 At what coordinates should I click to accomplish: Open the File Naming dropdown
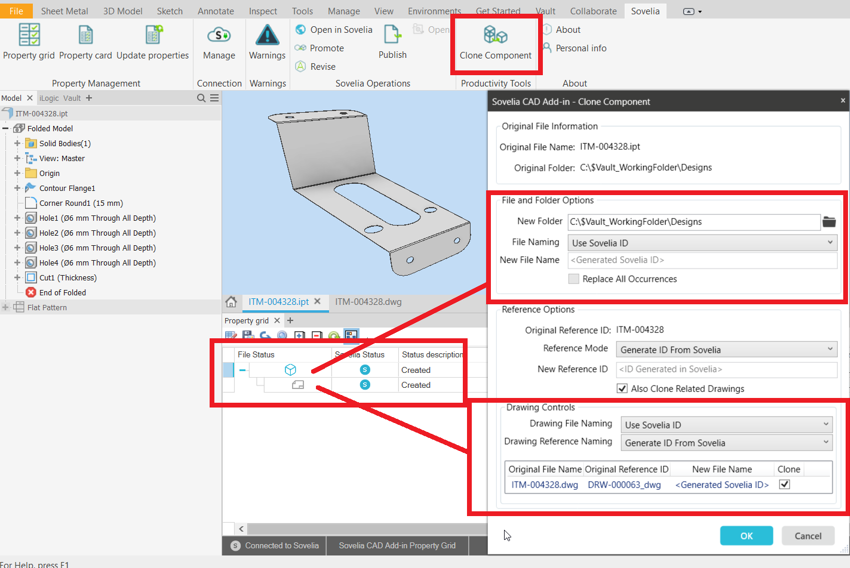pos(702,243)
